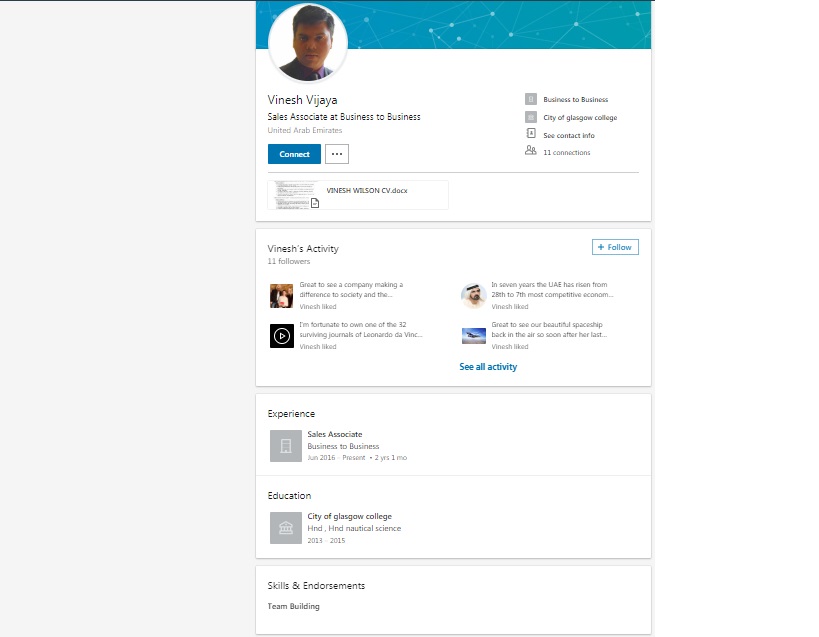
Task: Click the document file icon on CV
Action: 315,203
